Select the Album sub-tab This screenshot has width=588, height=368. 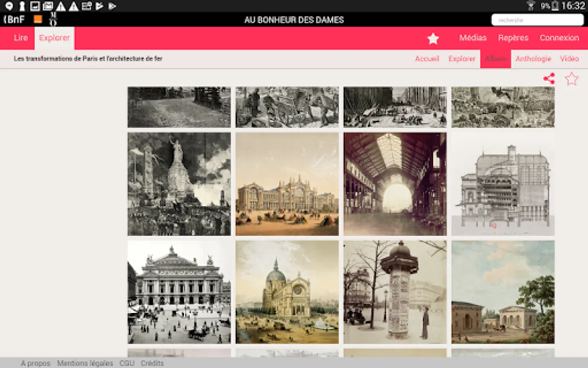(x=495, y=58)
